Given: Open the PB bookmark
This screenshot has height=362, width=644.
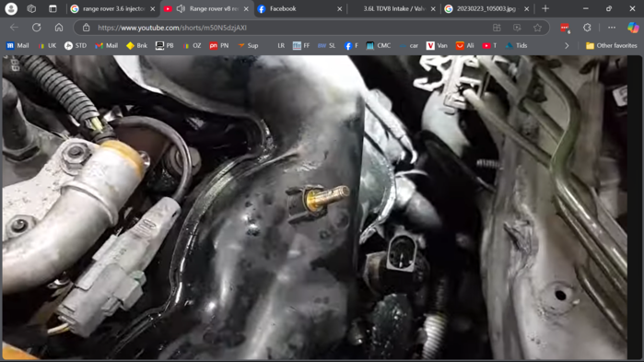Looking at the screenshot, I should 164,45.
